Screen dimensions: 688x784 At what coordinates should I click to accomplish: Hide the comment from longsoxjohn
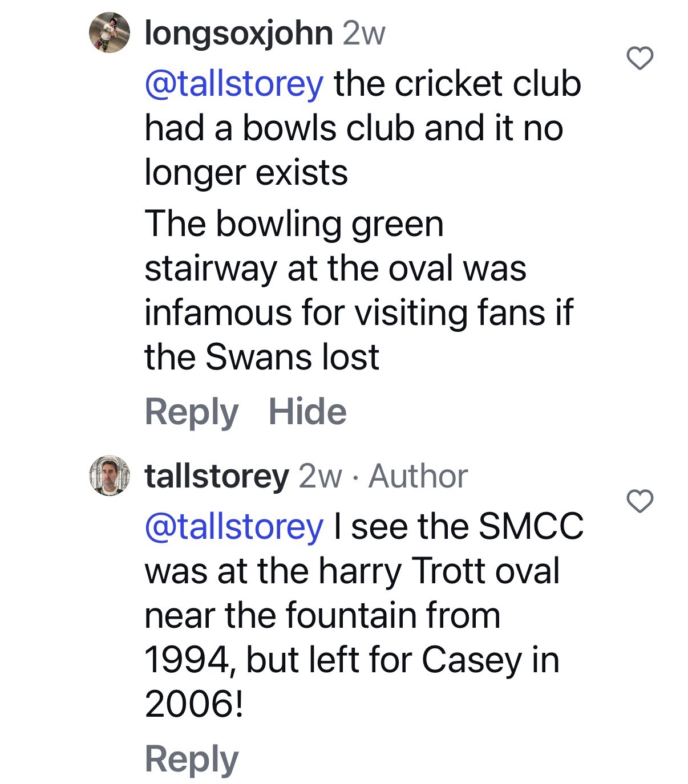pos(307,412)
